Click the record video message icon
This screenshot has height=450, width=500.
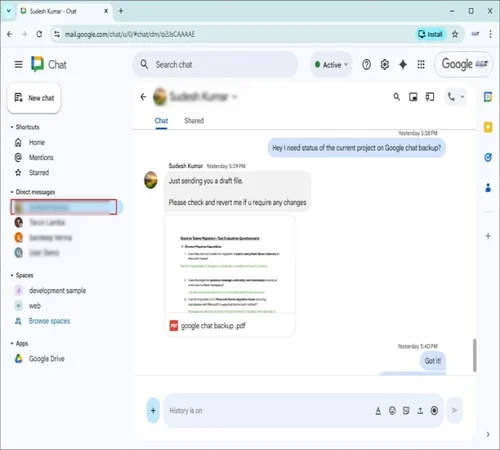pyautogui.click(x=434, y=411)
